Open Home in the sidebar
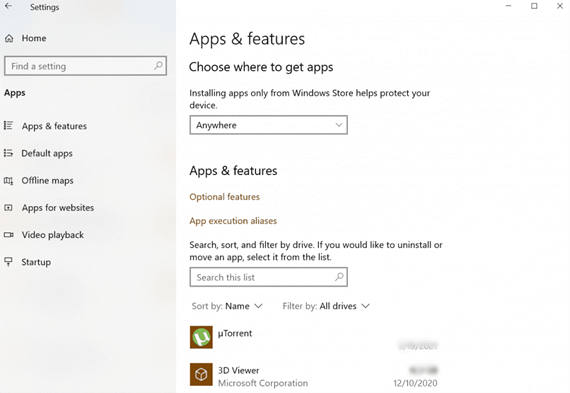This screenshot has height=393, width=570. click(x=34, y=38)
